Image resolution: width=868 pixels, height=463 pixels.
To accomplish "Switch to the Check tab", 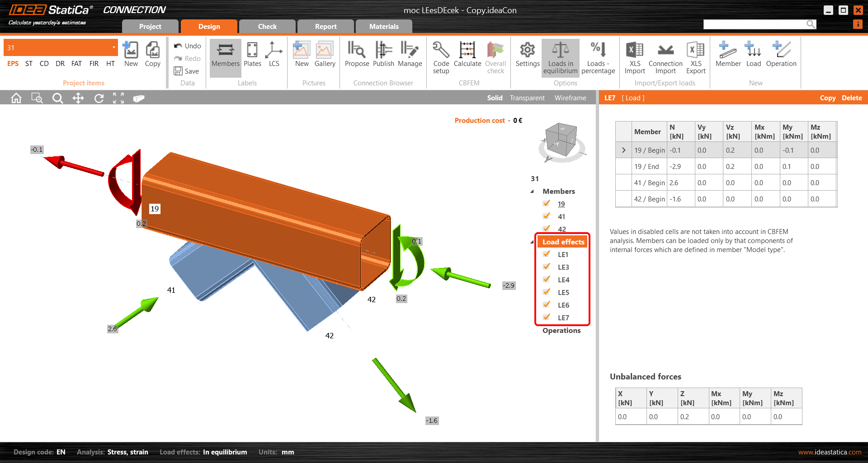I will tap(267, 26).
